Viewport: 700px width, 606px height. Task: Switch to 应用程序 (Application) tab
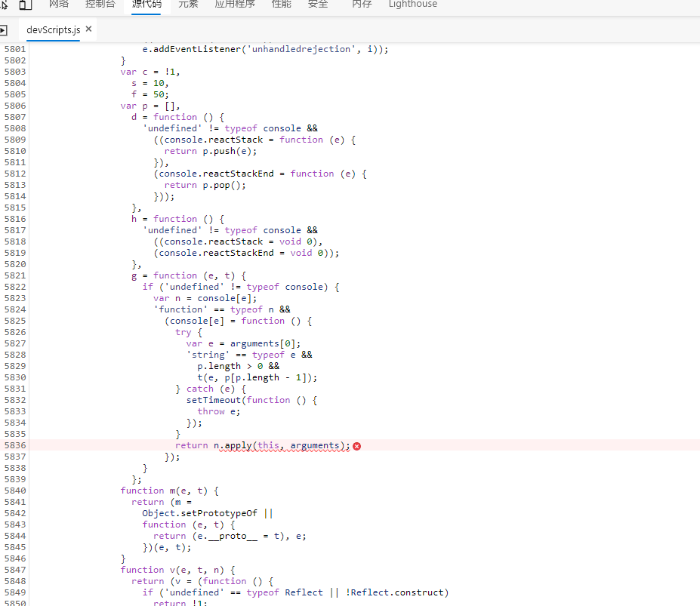pos(235,4)
